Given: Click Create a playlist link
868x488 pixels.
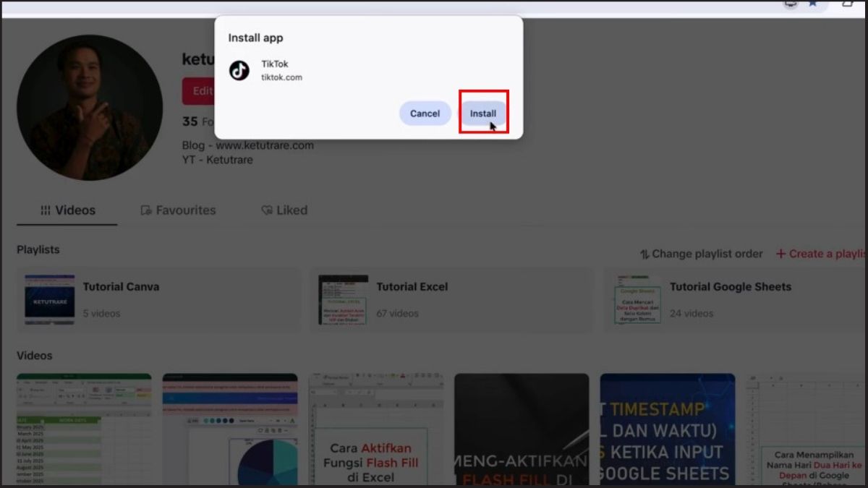Looking at the screenshot, I should tap(821, 254).
